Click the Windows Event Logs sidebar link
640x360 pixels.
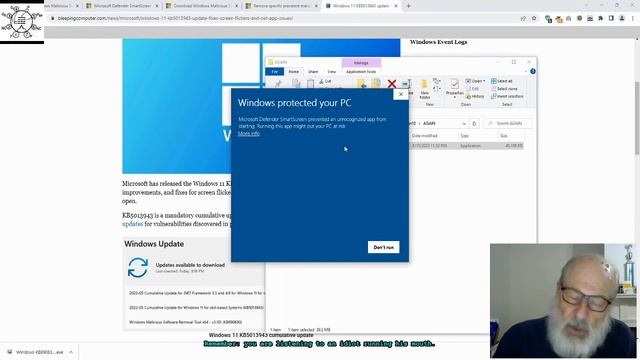pyautogui.click(x=438, y=42)
